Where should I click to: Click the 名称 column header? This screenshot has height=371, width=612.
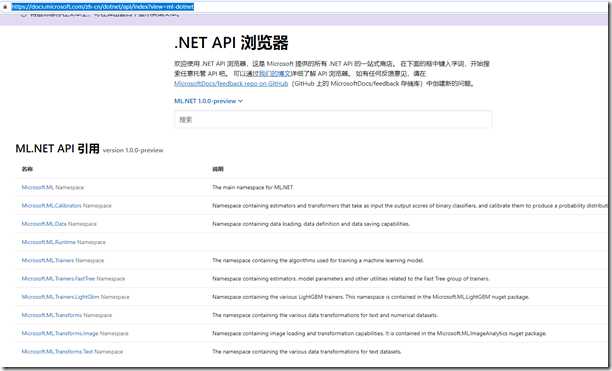pyautogui.click(x=27, y=169)
